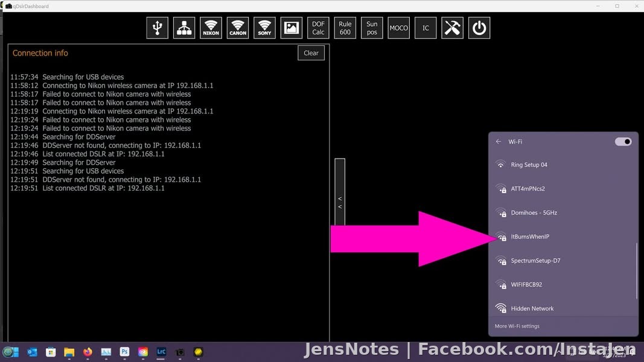Click the 12:19:44 Searching for DDServer line
Image resolution: width=644 pixels, height=362 pixels.
pyautogui.click(x=63, y=137)
